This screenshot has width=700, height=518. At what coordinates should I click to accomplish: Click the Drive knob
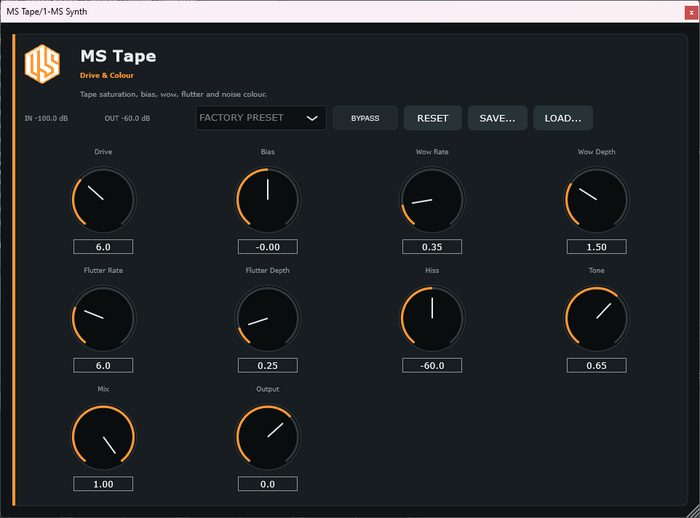tap(103, 200)
